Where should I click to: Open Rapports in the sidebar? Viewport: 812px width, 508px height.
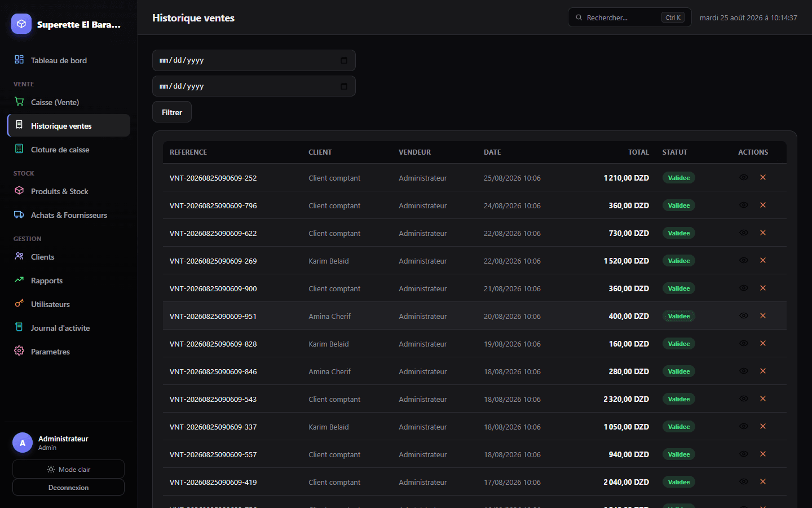pos(68,280)
